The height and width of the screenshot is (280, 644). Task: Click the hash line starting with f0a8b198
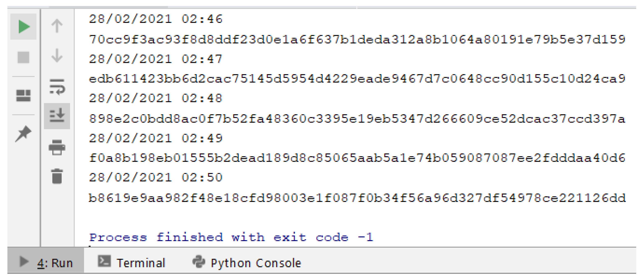tap(357, 158)
